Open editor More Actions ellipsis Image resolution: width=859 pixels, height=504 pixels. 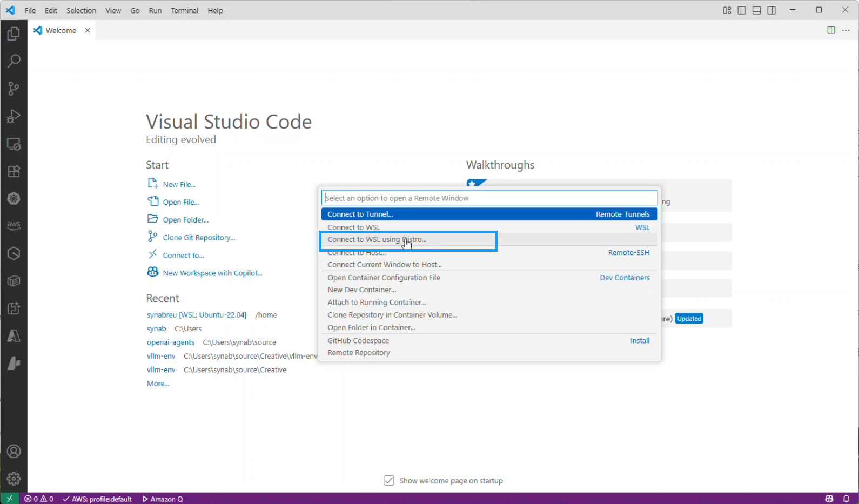846,30
